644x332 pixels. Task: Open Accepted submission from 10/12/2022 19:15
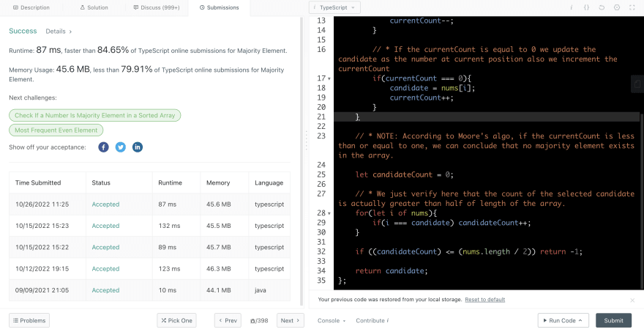click(105, 269)
